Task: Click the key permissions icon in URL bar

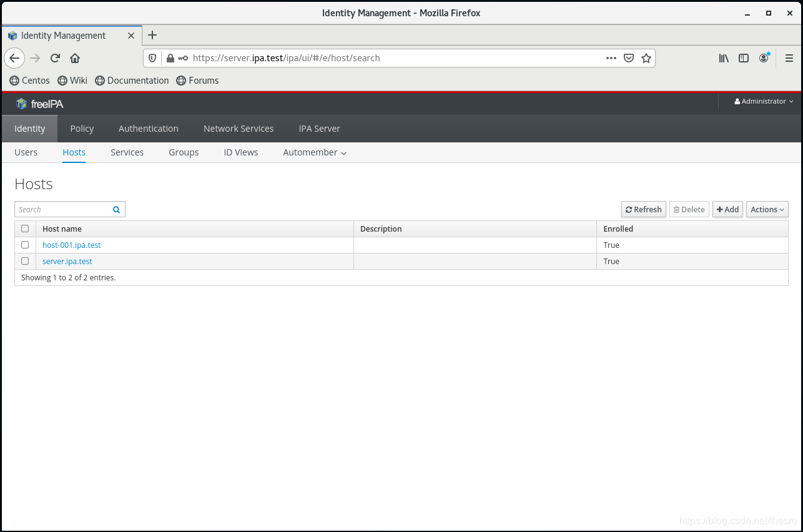Action: tap(182, 58)
